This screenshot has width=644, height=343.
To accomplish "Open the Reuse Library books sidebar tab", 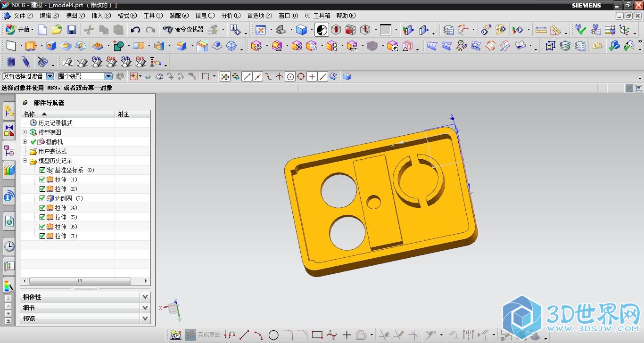I will tap(9, 171).
